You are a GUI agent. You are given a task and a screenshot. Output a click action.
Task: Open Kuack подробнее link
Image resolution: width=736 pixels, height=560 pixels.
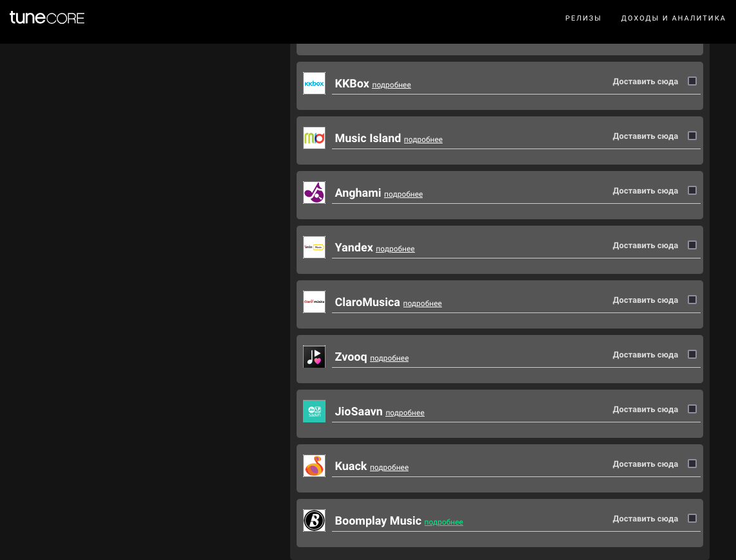click(x=389, y=467)
